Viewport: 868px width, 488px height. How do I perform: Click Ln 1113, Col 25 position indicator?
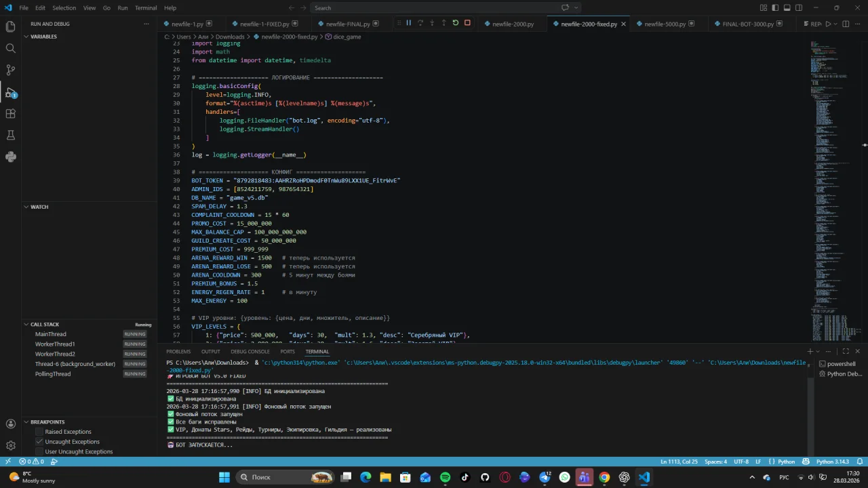click(679, 462)
